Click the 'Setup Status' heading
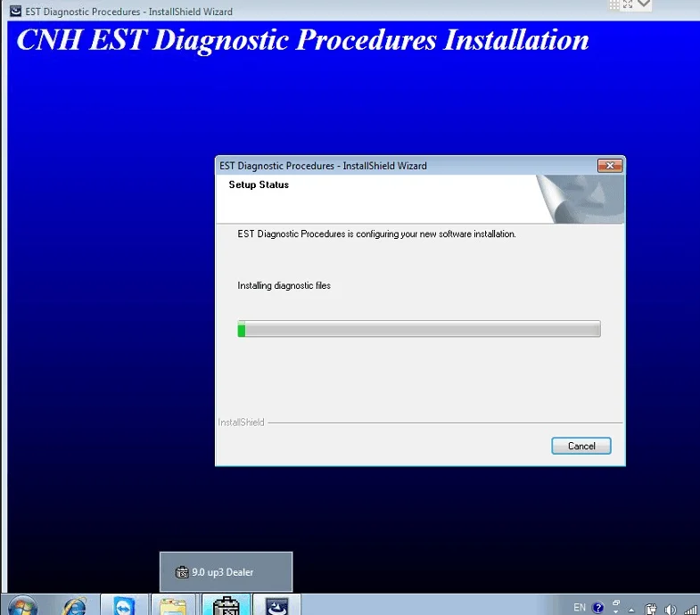This screenshot has width=700, height=615. click(x=259, y=184)
